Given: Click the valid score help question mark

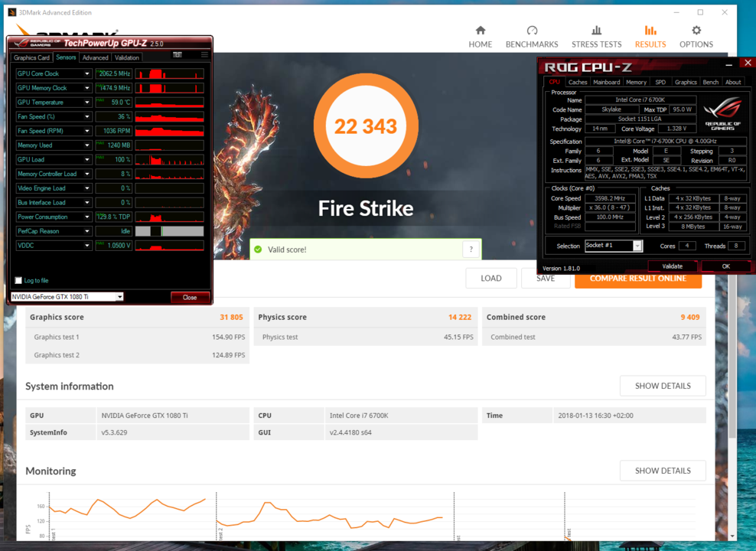Looking at the screenshot, I should click(x=471, y=249).
